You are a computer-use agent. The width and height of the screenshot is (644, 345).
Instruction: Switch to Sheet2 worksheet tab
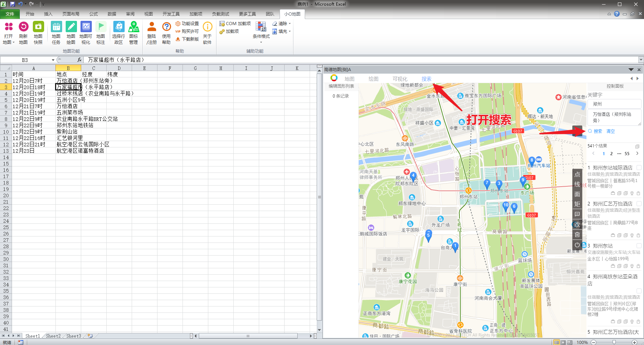pyautogui.click(x=53, y=336)
